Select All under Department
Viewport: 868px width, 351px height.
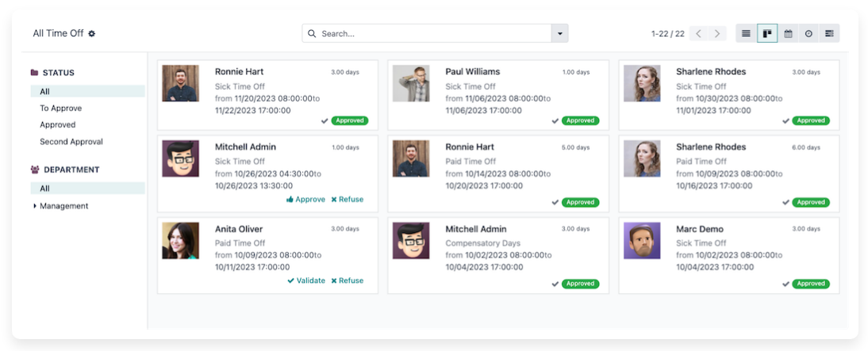[45, 189]
